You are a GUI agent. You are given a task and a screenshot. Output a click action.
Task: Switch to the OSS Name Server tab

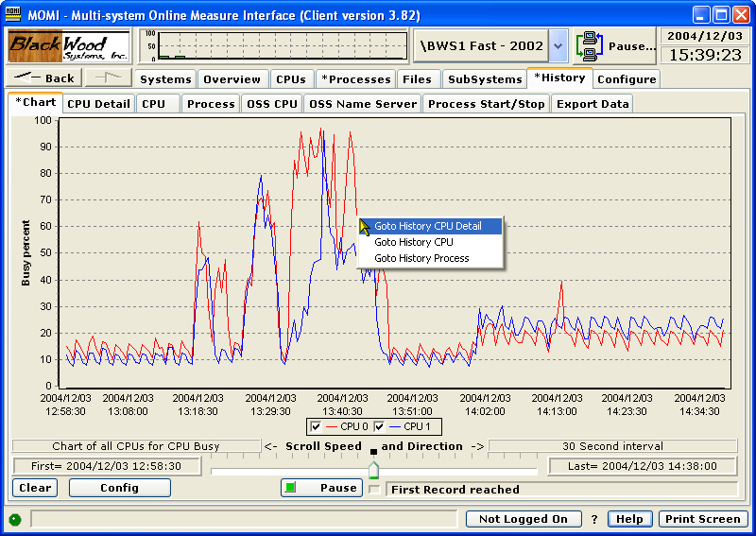coord(363,104)
